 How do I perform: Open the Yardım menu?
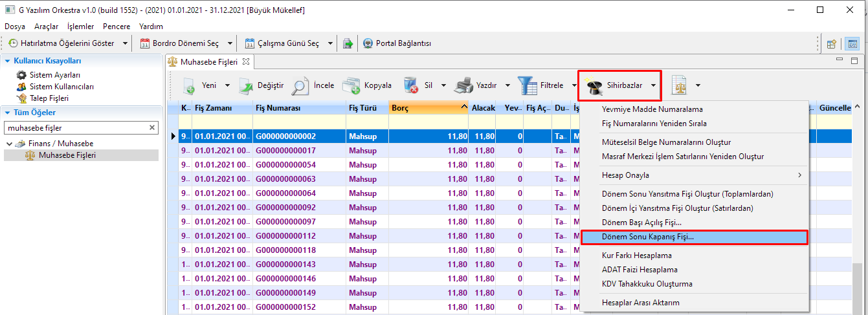(151, 27)
